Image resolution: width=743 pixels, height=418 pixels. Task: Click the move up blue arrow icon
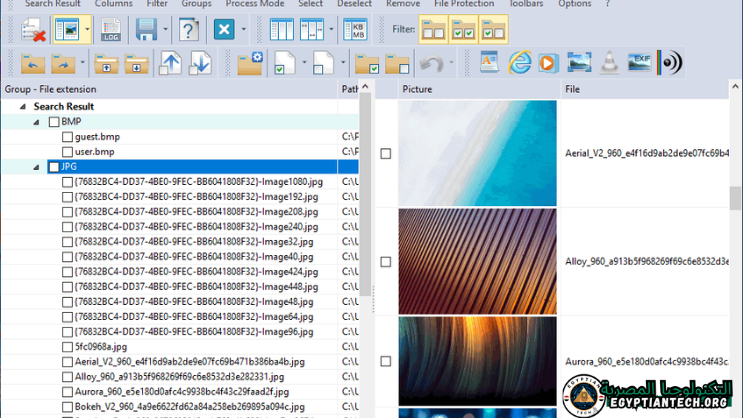pos(170,64)
